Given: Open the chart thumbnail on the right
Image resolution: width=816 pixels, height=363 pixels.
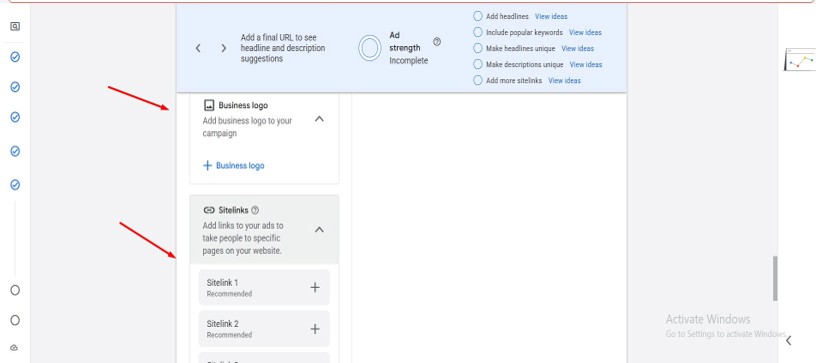Looking at the screenshot, I should pyautogui.click(x=800, y=59).
